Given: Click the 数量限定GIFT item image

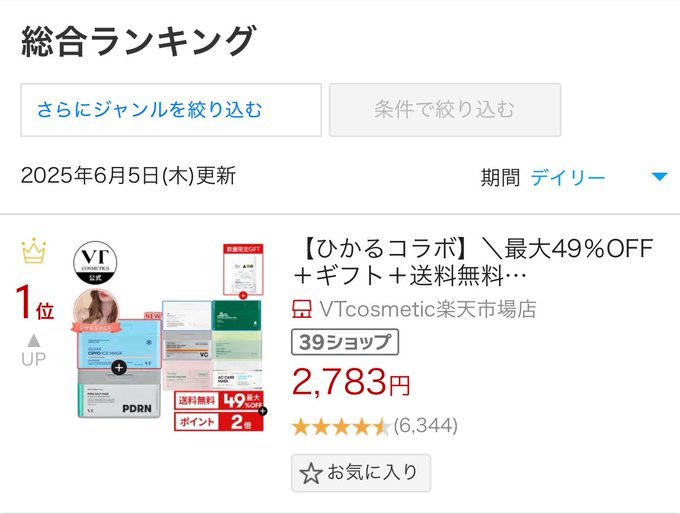Looking at the screenshot, I should click(x=243, y=270).
